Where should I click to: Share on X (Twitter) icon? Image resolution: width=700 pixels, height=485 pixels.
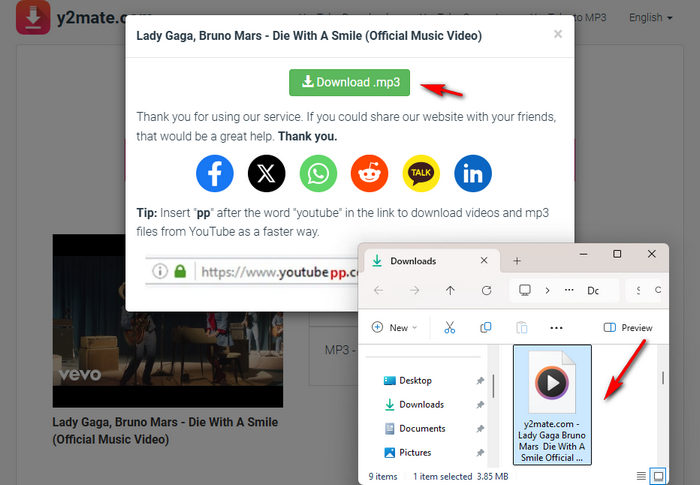pos(267,173)
